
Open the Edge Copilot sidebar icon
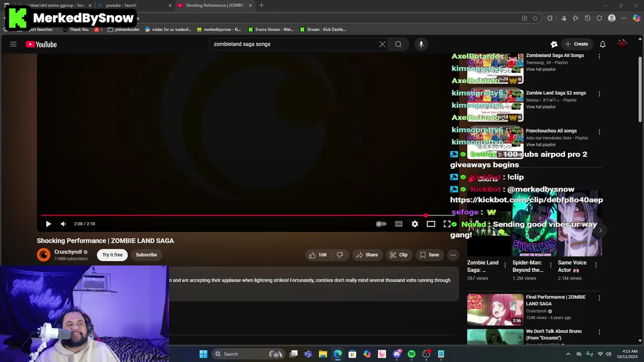pos(636,18)
